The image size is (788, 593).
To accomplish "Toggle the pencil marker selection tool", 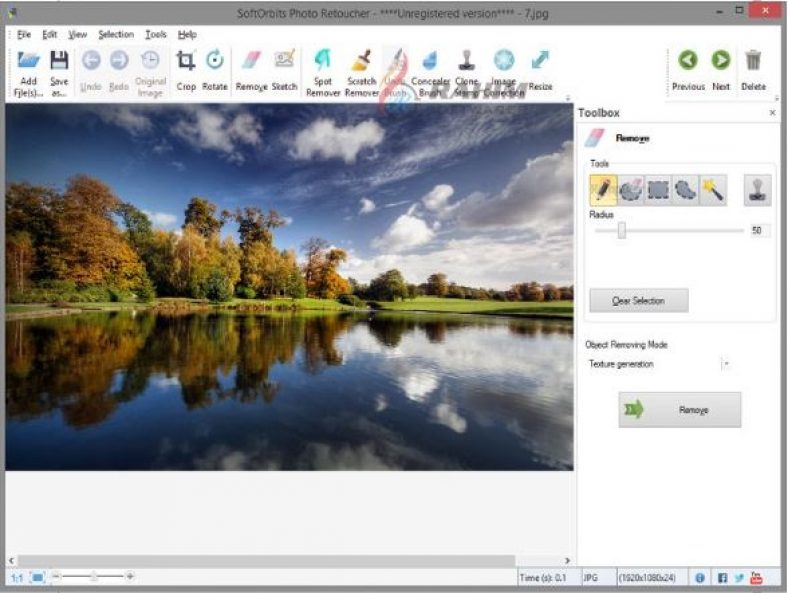I will [603, 189].
